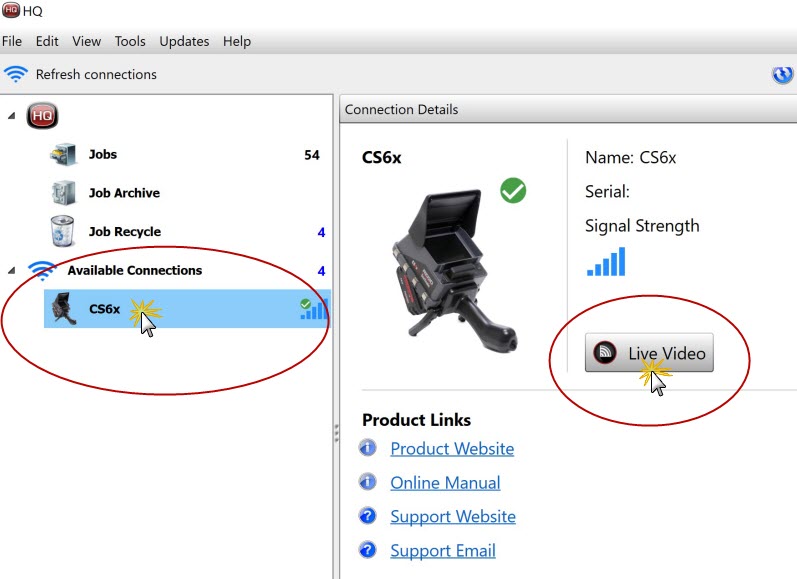Select Available Connections label

pos(135,270)
